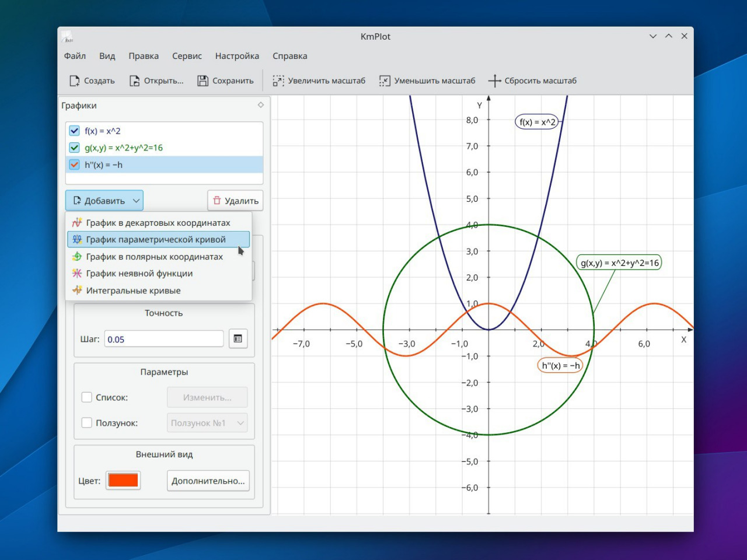747x560 pixels.
Task: Choose График параметрической кривой menu entry
Action: [x=155, y=240]
